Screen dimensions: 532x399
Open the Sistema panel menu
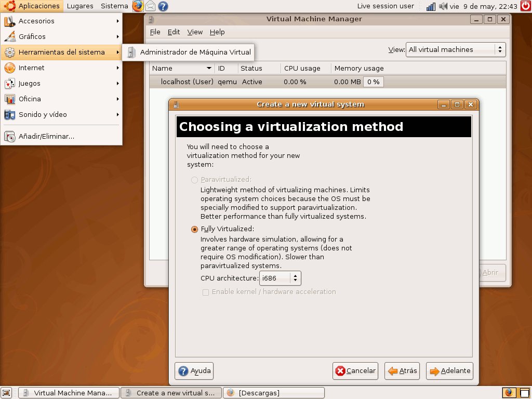pyautogui.click(x=114, y=6)
